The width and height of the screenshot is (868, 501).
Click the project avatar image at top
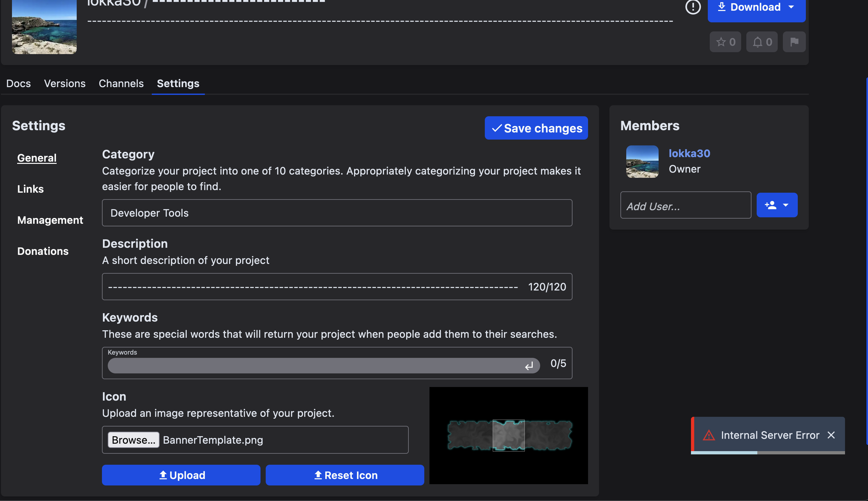coord(44,27)
